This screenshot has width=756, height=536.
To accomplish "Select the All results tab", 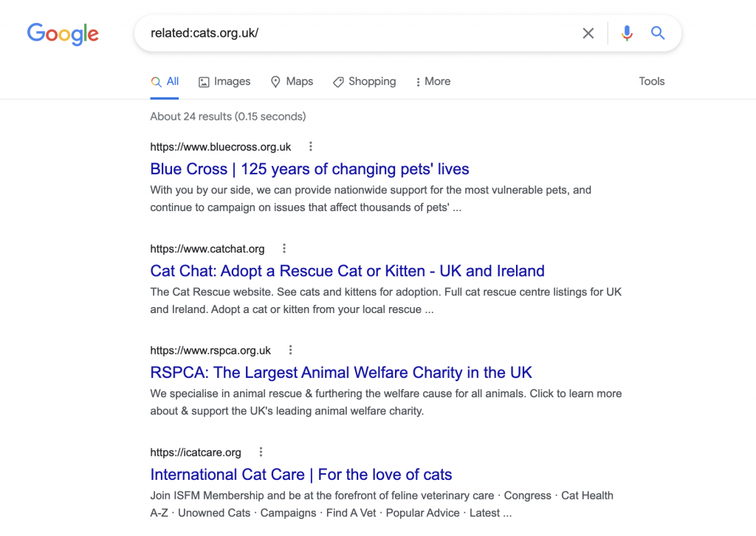I will click(x=165, y=81).
